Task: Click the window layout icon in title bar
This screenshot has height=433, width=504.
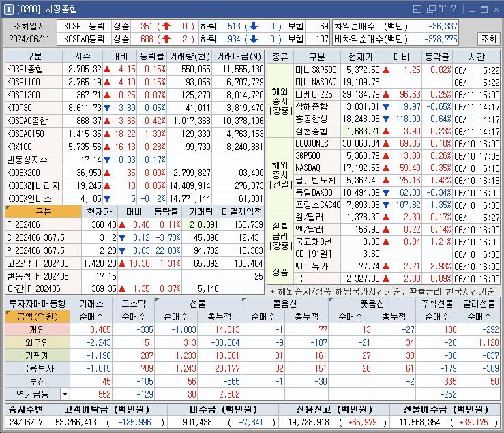Action: pyautogui.click(x=417, y=9)
